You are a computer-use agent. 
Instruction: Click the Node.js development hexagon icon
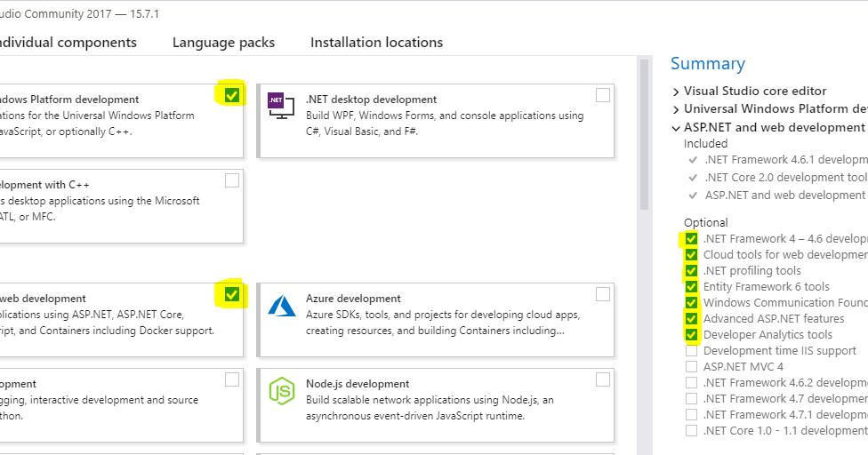point(281,390)
